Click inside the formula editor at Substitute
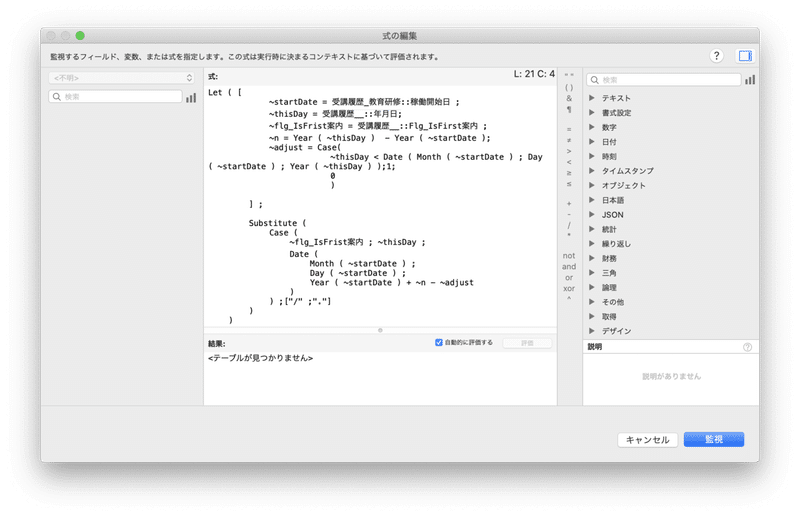800x516 pixels. 272,223
